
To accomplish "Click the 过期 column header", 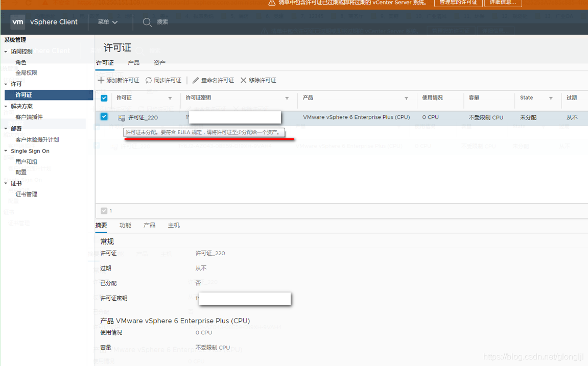I will click(572, 98).
